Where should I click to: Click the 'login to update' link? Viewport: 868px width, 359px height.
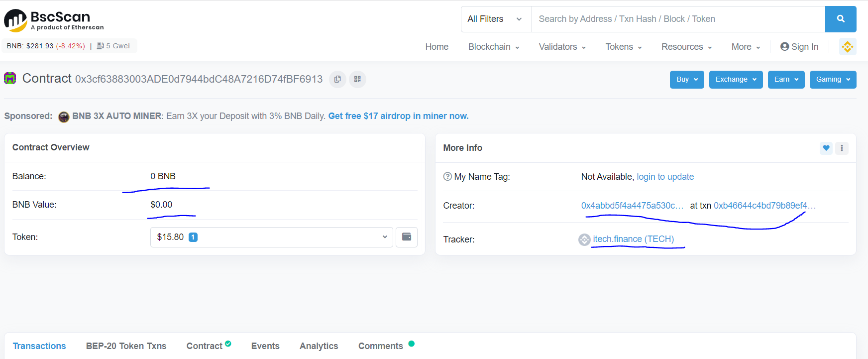coord(665,177)
